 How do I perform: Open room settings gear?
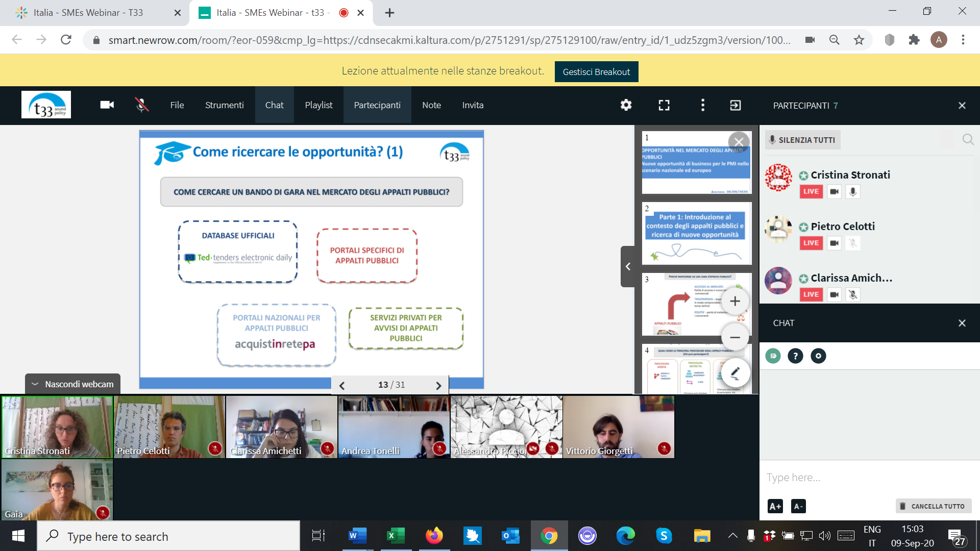626,105
